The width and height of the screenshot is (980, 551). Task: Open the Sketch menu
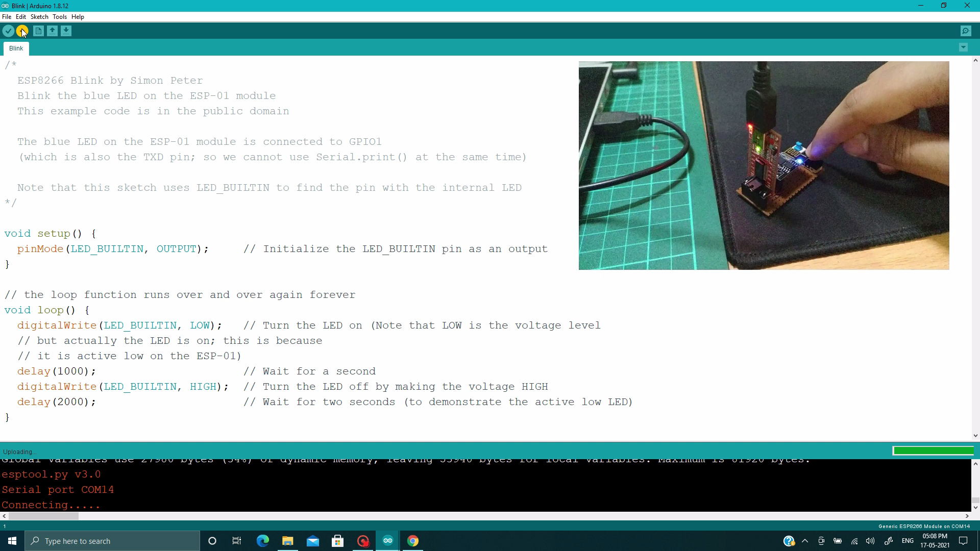click(38, 17)
